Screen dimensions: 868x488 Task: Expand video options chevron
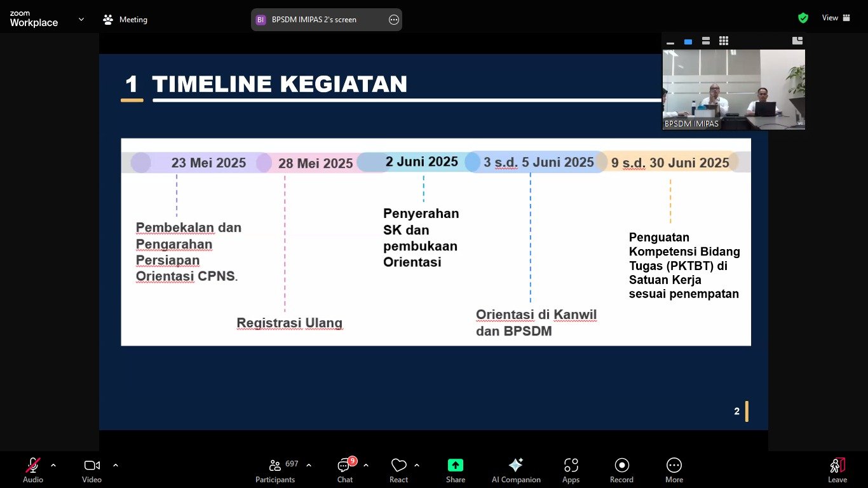click(x=116, y=465)
